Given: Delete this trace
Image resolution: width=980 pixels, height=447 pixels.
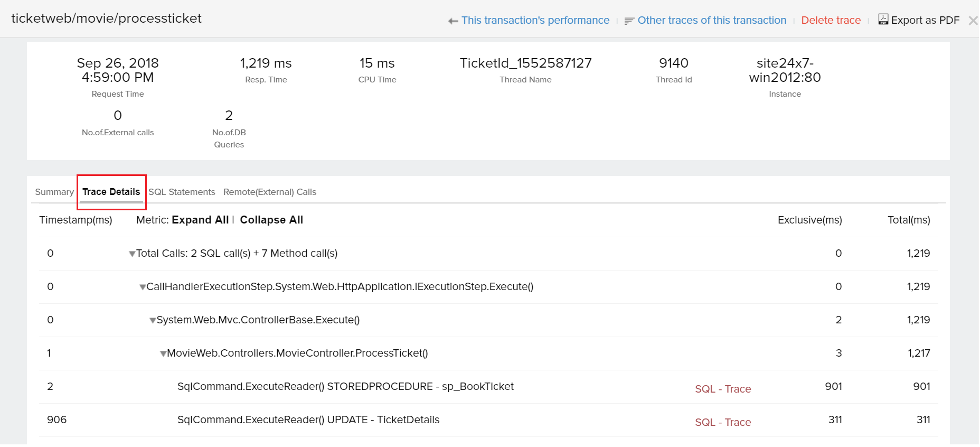Looking at the screenshot, I should click(x=831, y=20).
